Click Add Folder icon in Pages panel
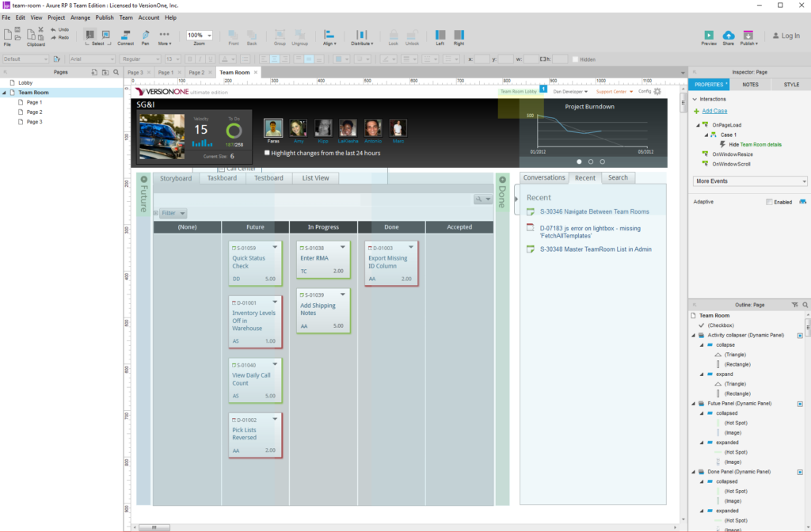 pos(105,72)
